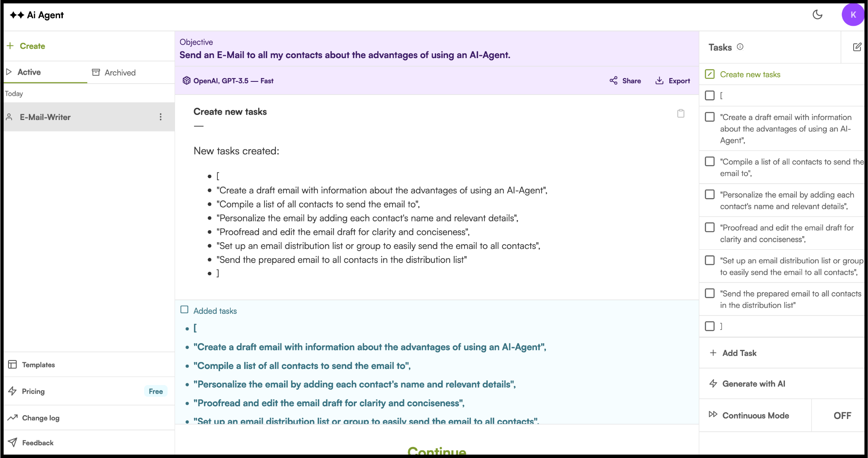
Task: Switch to the Archived tab
Action: [114, 73]
